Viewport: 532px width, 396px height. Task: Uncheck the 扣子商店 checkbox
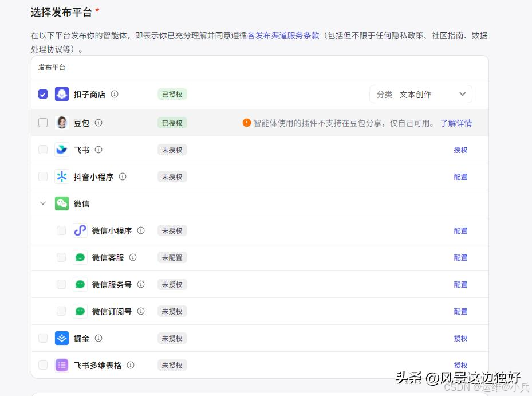coord(43,93)
